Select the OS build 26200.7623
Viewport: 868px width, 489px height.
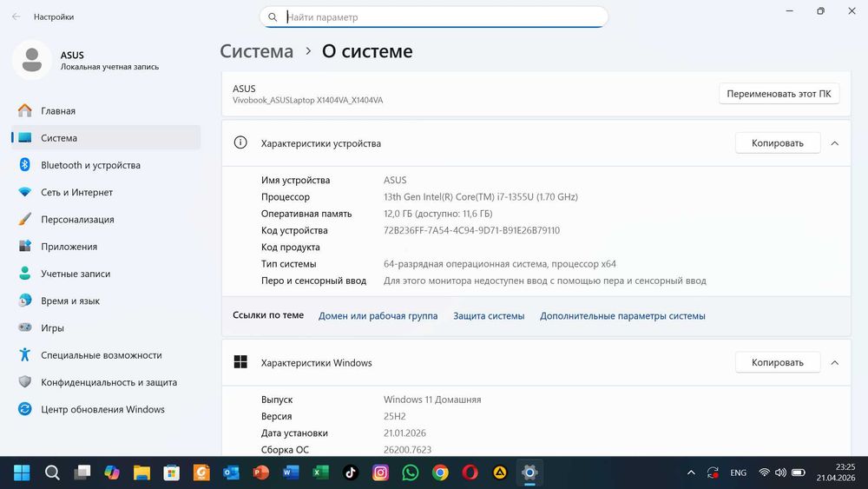(407, 450)
